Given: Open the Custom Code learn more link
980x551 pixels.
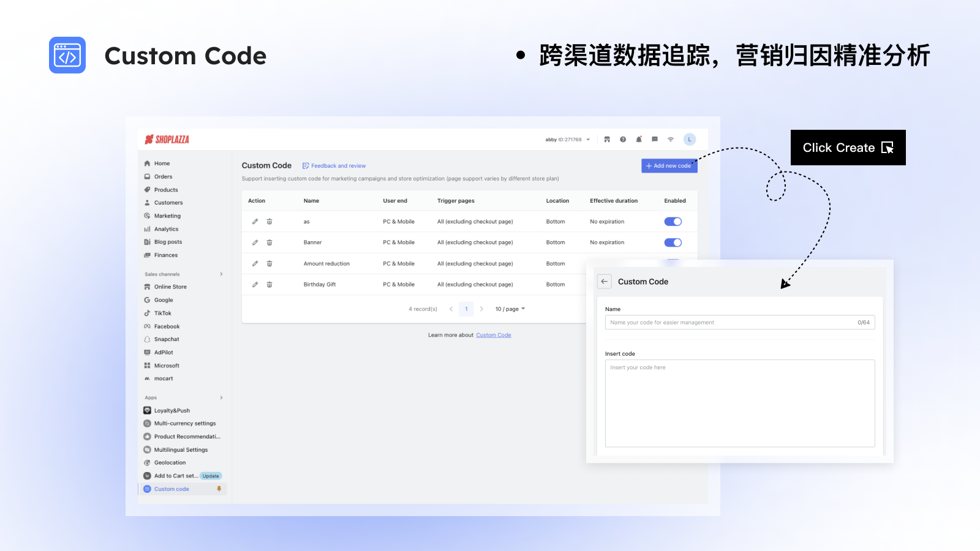Looking at the screenshot, I should (494, 335).
